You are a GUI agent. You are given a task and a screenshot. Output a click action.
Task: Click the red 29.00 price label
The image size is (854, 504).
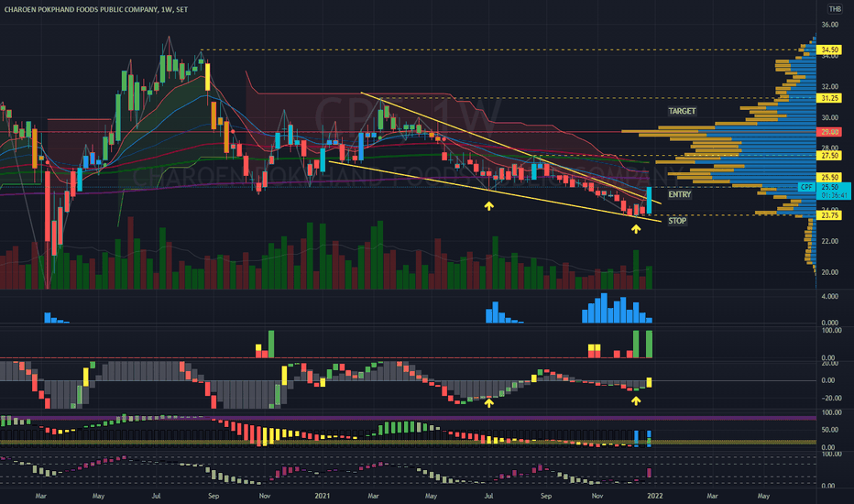[x=829, y=132]
